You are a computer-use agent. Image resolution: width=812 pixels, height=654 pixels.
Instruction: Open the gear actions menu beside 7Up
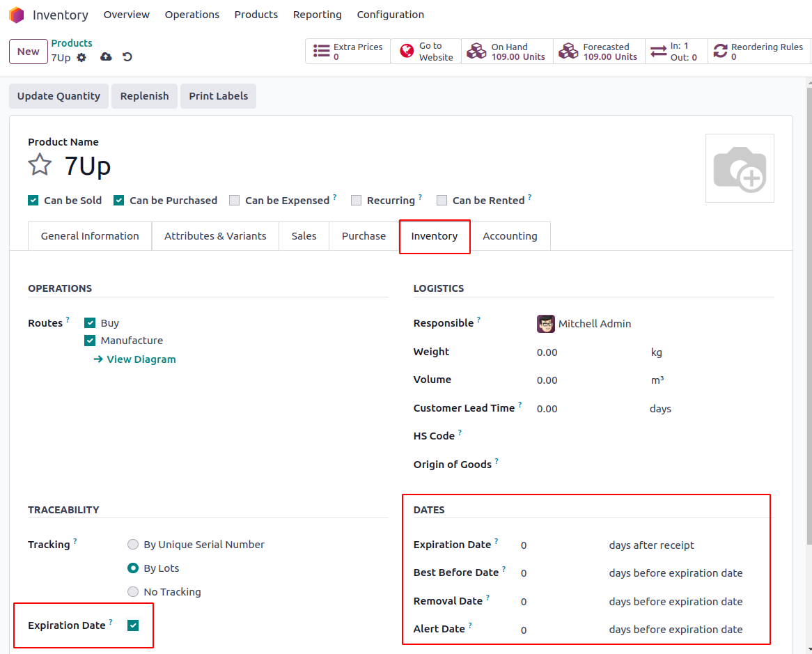(x=81, y=58)
